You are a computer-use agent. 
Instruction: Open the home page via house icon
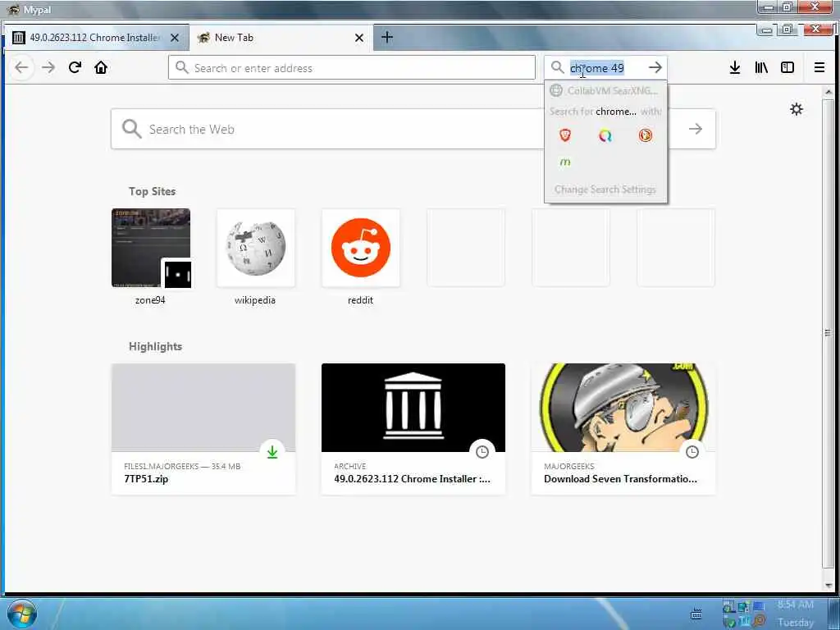(x=101, y=67)
